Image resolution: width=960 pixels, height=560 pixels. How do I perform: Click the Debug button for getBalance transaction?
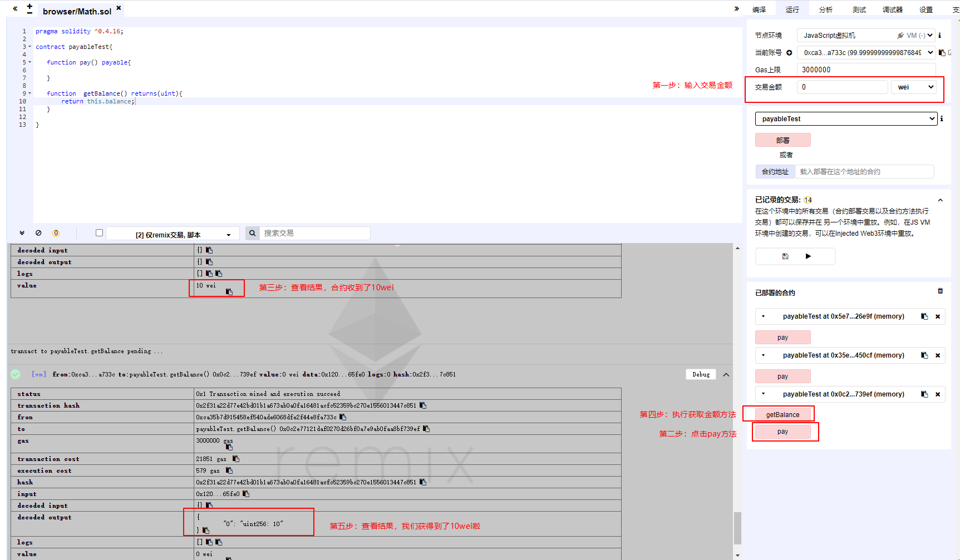tap(701, 374)
